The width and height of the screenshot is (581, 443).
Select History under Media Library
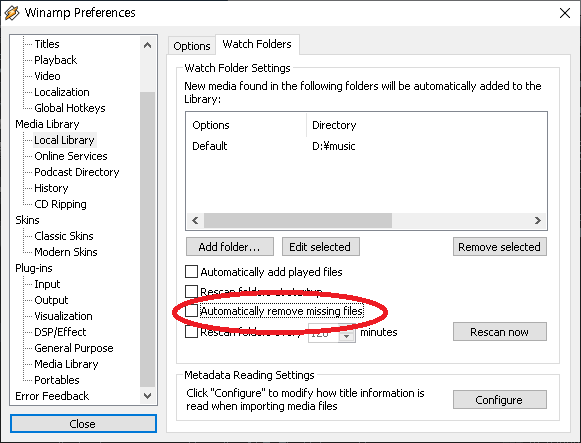[51, 188]
